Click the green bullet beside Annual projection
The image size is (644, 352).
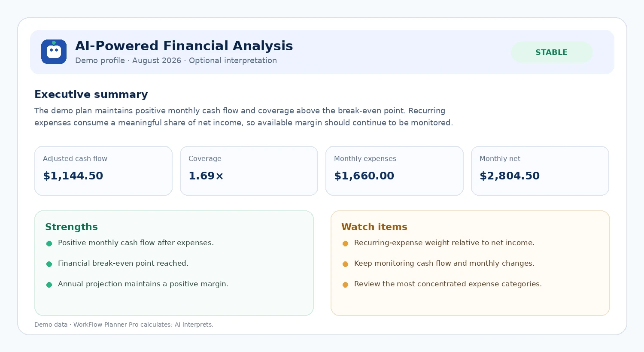(49, 285)
